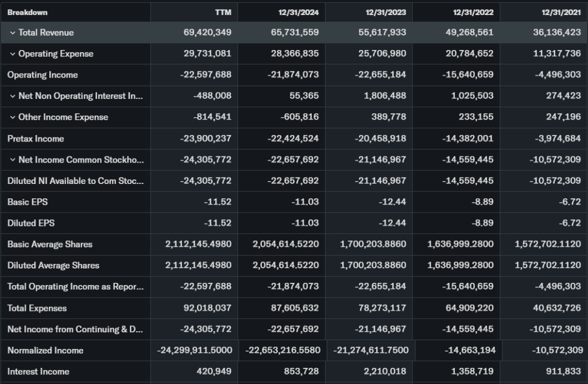
Task: Select the Normalized Income row label
Action: tap(45, 350)
